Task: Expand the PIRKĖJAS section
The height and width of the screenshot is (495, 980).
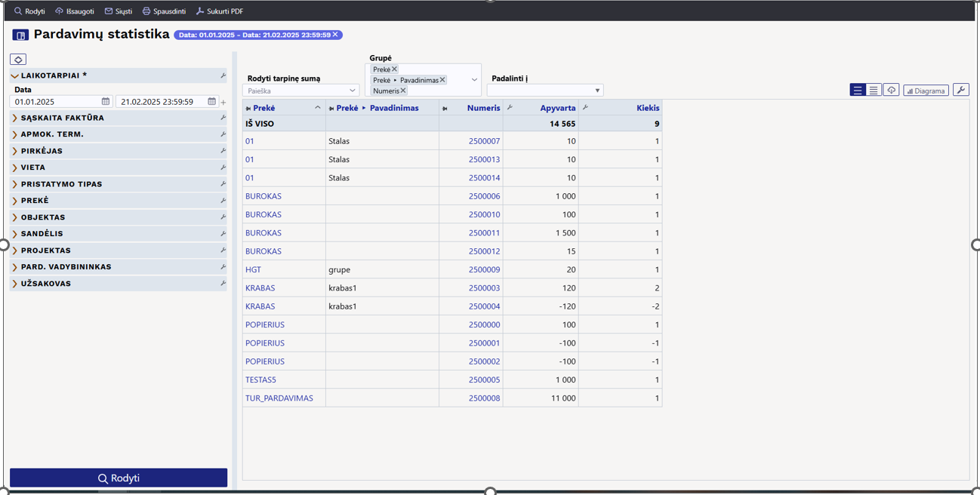Action: point(14,151)
